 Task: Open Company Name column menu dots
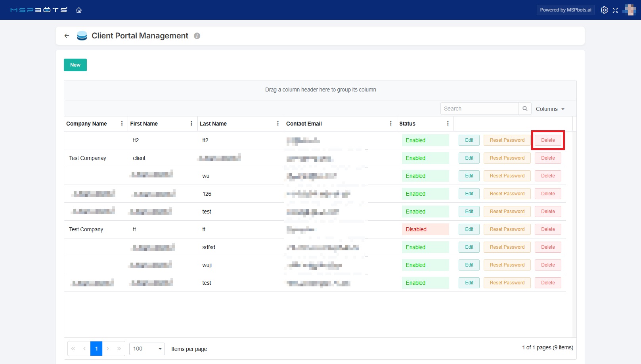tap(122, 124)
